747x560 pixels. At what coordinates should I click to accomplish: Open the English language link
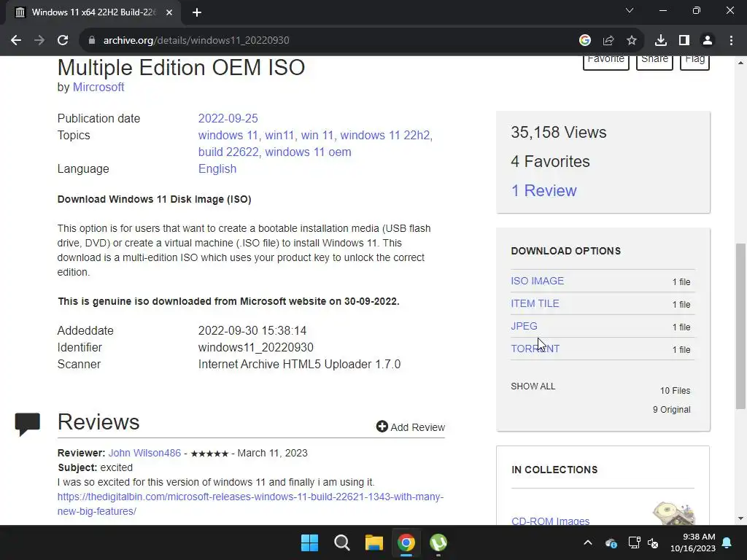(217, 169)
